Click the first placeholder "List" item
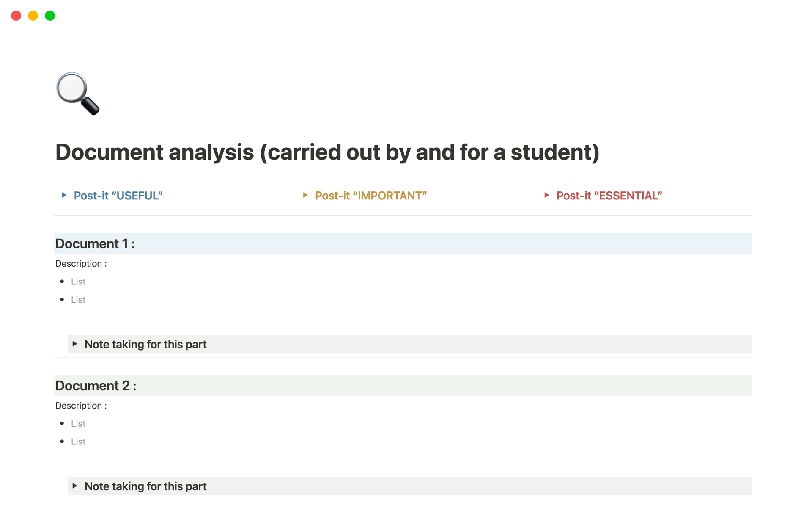Image resolution: width=812 pixels, height=508 pixels. [78, 281]
